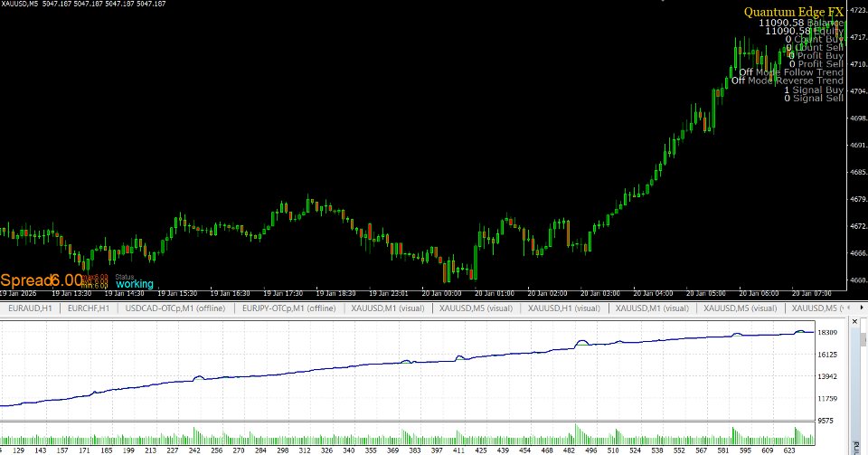Click the 11090.58 Balance readout
868x455 pixels.
(801, 23)
